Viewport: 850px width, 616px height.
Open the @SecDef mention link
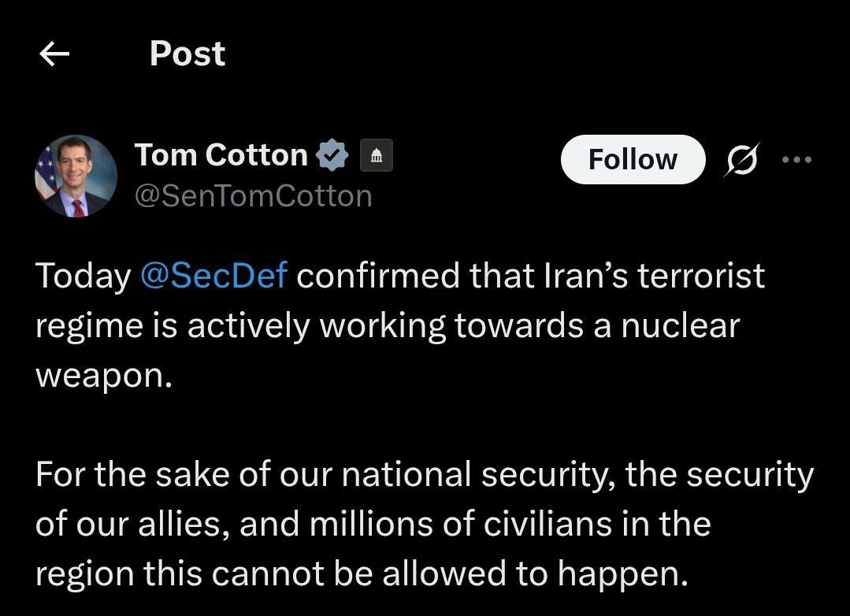pos(214,276)
